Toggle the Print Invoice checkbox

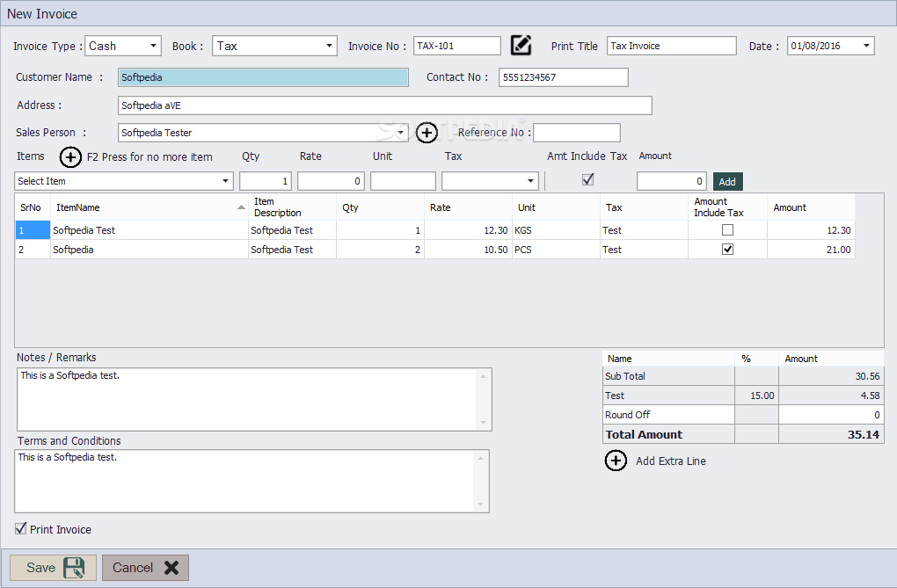click(x=21, y=528)
